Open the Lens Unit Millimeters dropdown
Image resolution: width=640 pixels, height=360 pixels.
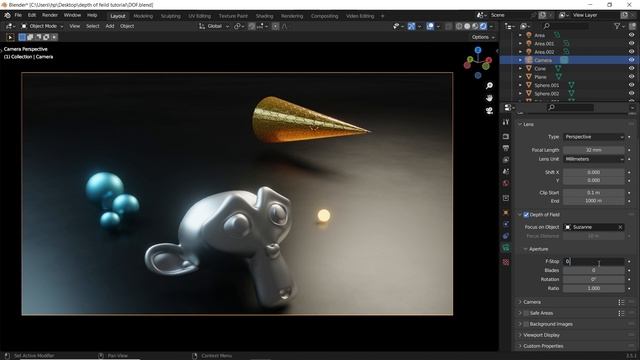pos(594,159)
